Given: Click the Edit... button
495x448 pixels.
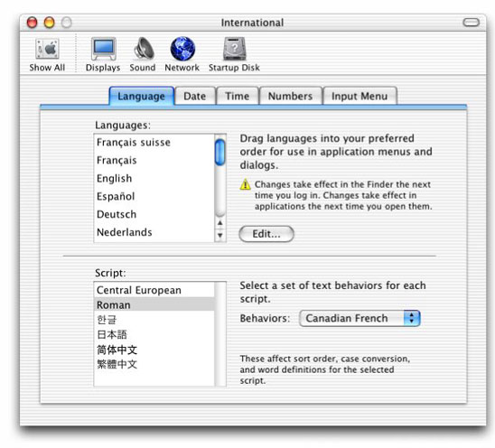Looking at the screenshot, I should point(266,234).
